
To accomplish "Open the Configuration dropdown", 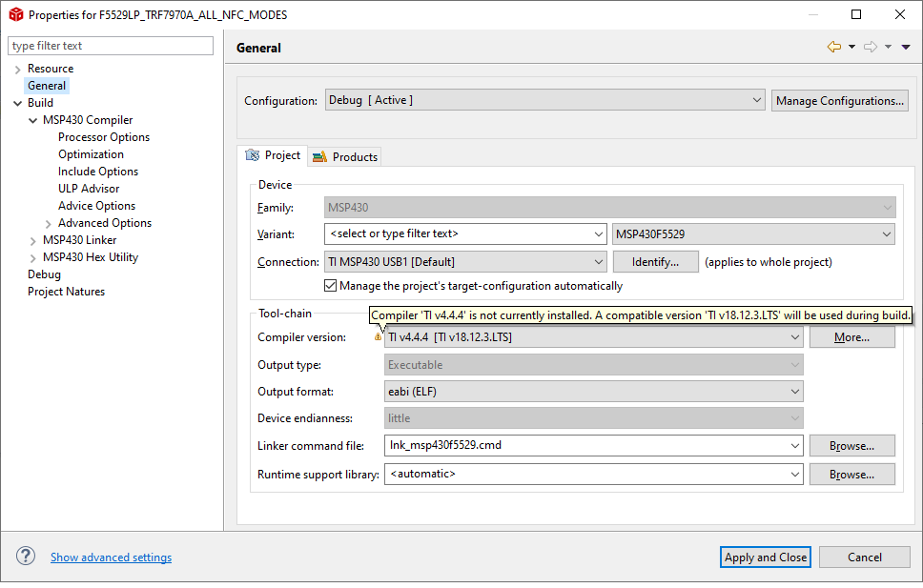I will 545,100.
